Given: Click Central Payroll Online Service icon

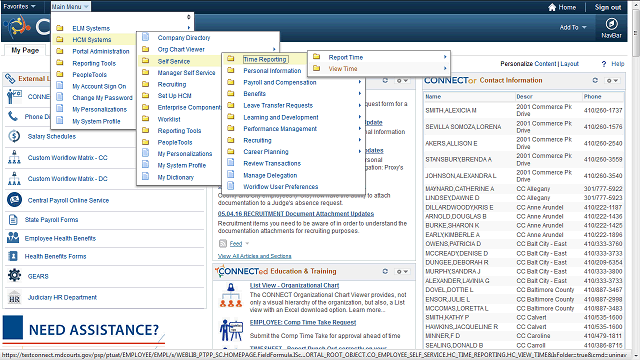Looking at the screenshot, I should click(14, 200).
